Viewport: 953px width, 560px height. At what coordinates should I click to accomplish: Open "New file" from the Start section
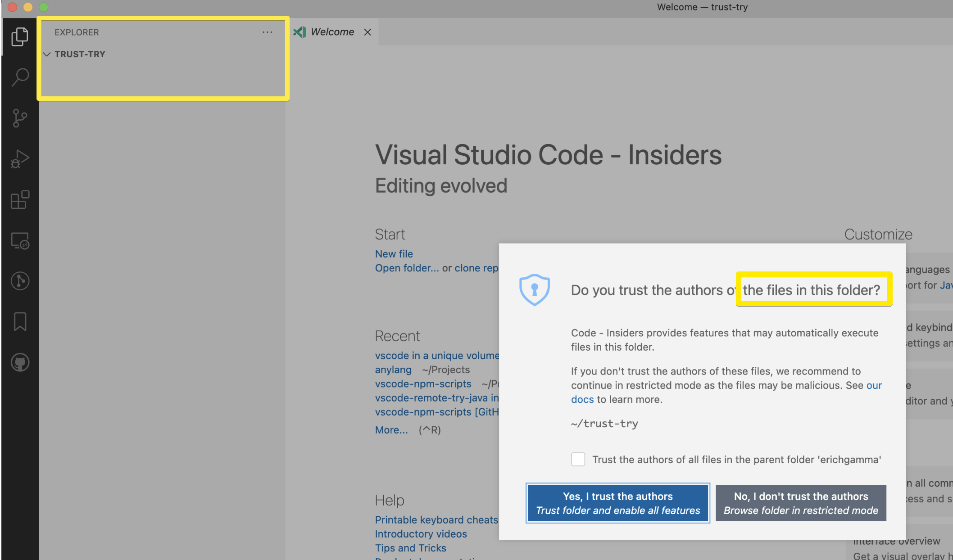tap(394, 253)
